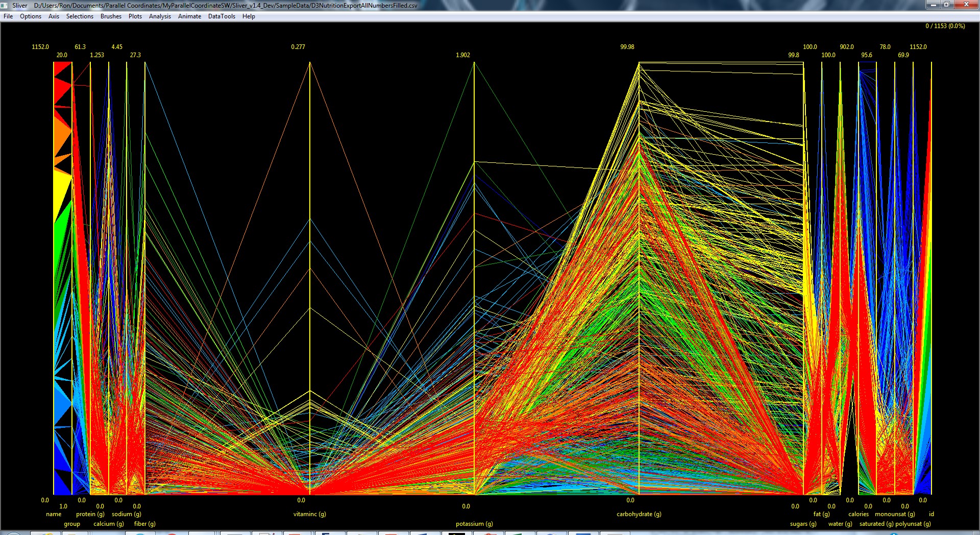Open the File menu
This screenshot has height=535, width=980.
(x=8, y=16)
